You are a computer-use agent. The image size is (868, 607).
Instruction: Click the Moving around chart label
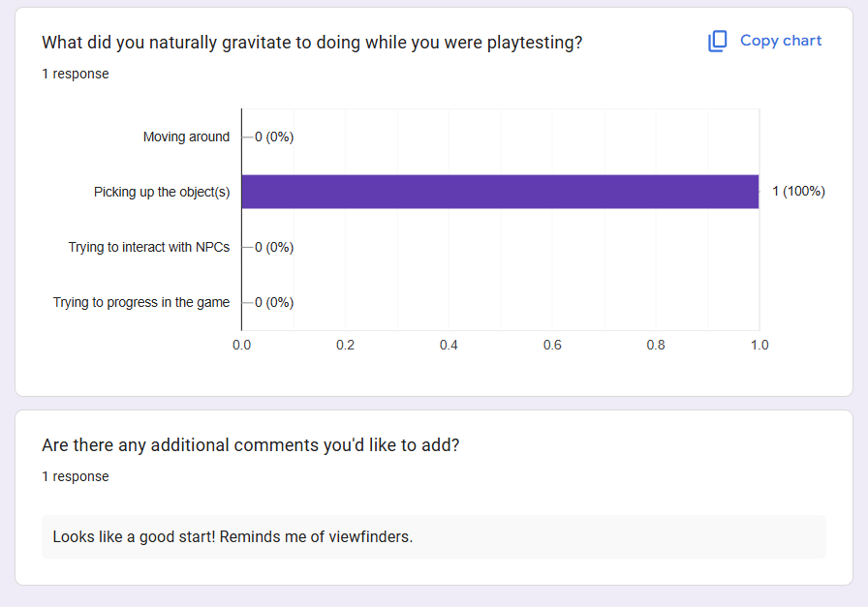pyautogui.click(x=186, y=137)
